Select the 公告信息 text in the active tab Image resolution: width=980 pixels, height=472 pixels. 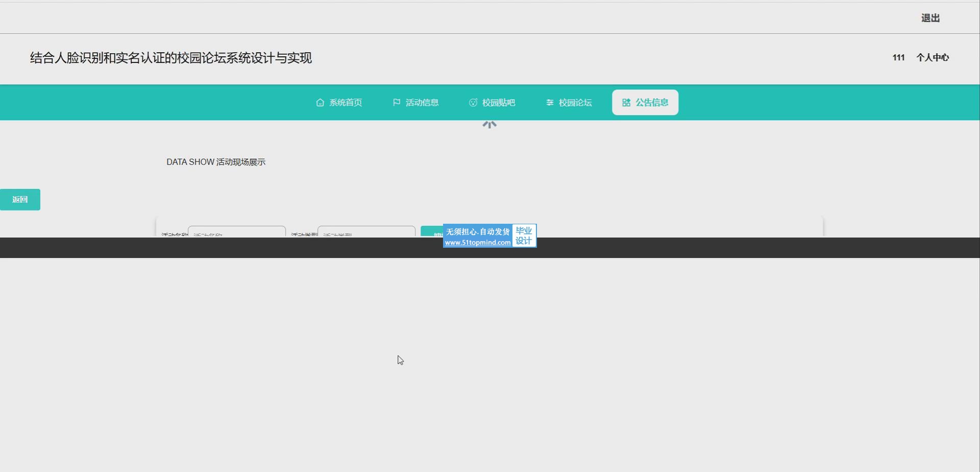[652, 103]
